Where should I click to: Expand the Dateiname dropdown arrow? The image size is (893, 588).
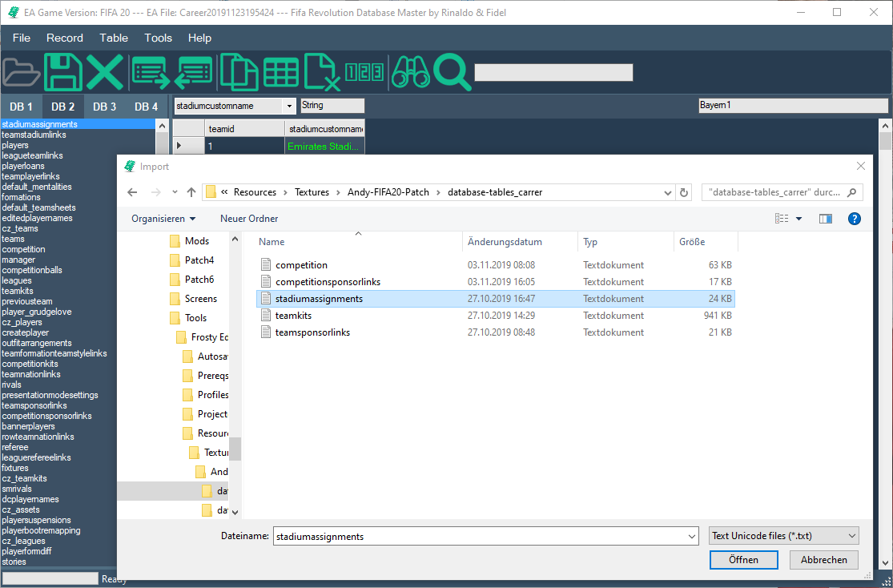(691, 536)
